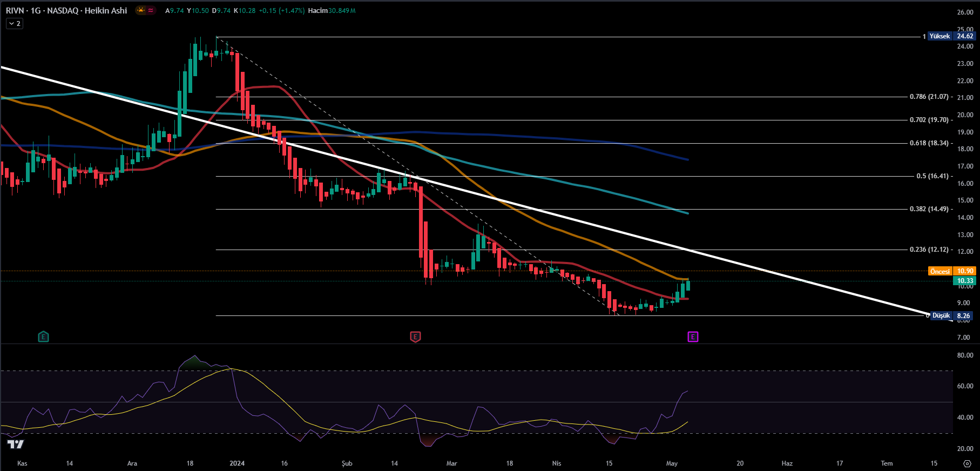The image size is (980, 471).
Task: Click the K10.28 close value
Action: tap(245, 10)
